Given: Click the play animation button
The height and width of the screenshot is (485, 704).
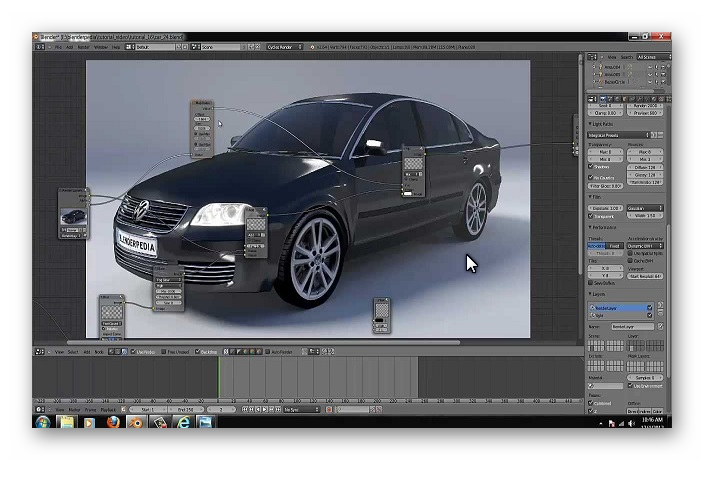Looking at the screenshot, I should click(265, 409).
